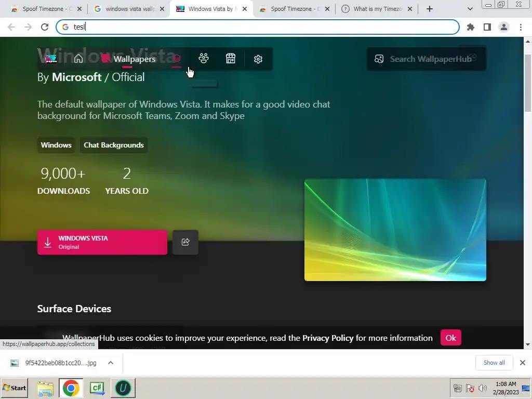This screenshot has height=399, width=532.
Task: Open the Action Center flag tray icon
Action: (470, 388)
